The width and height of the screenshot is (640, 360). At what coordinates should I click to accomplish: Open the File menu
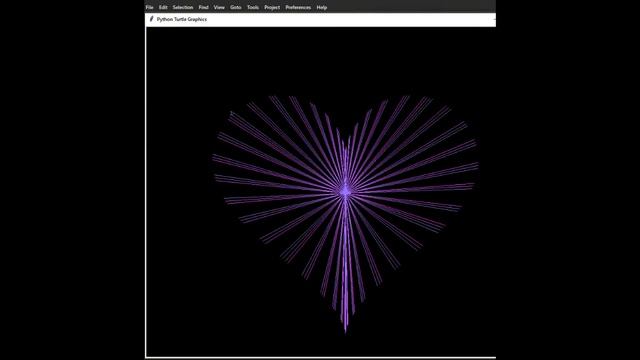[149, 7]
